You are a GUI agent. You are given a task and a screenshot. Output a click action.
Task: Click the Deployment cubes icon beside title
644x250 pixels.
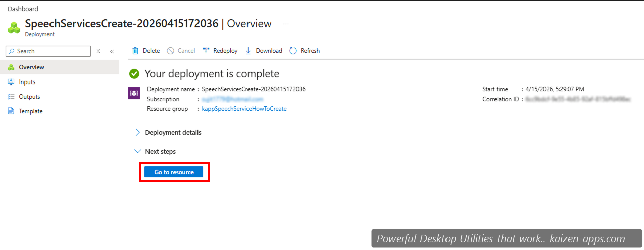point(14,27)
